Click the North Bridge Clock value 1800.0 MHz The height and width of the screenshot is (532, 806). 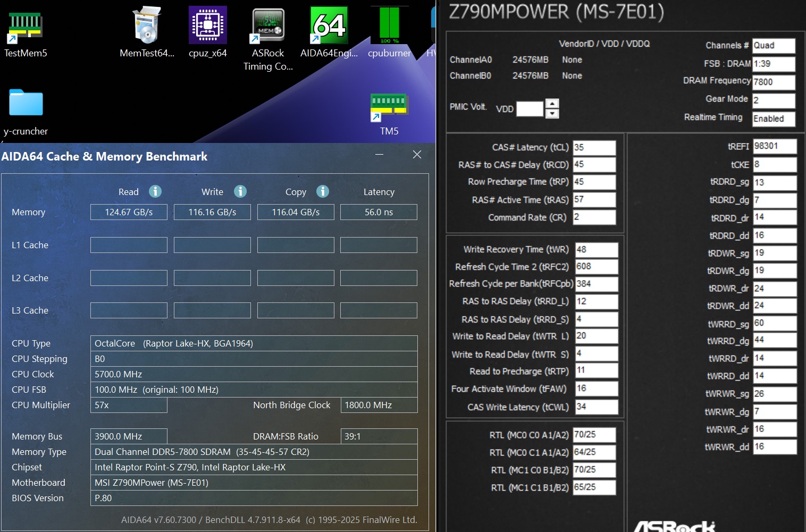[379, 405]
